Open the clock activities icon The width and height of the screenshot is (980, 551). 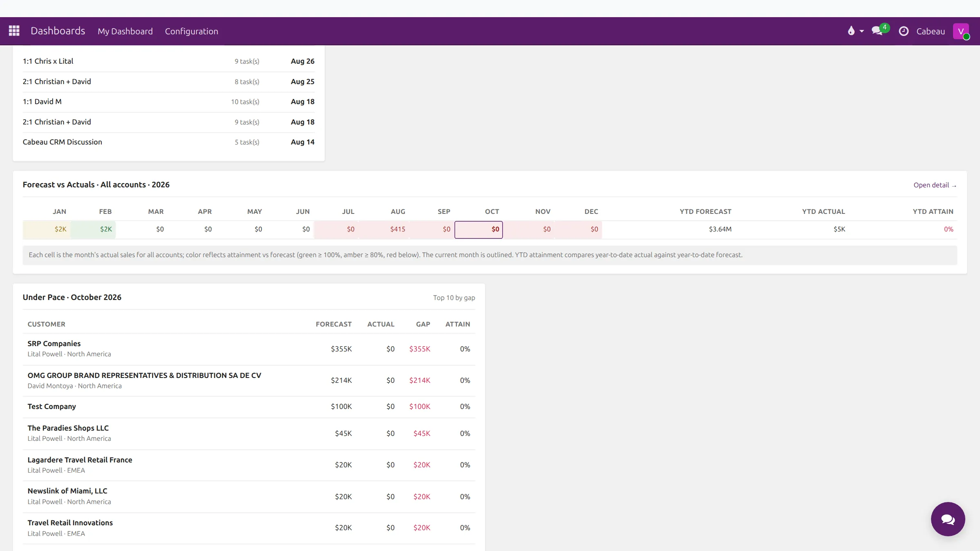[x=904, y=31]
